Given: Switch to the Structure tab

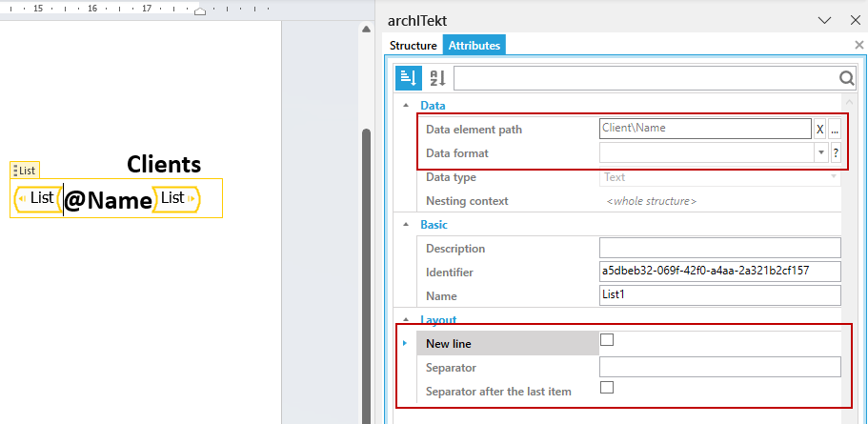Looking at the screenshot, I should coord(413,46).
